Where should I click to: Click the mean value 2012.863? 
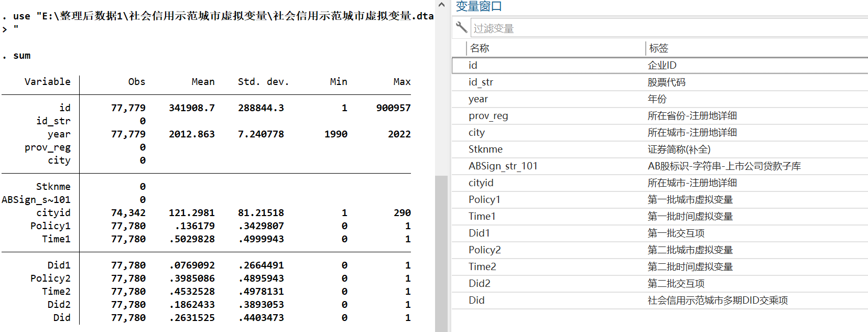click(192, 134)
